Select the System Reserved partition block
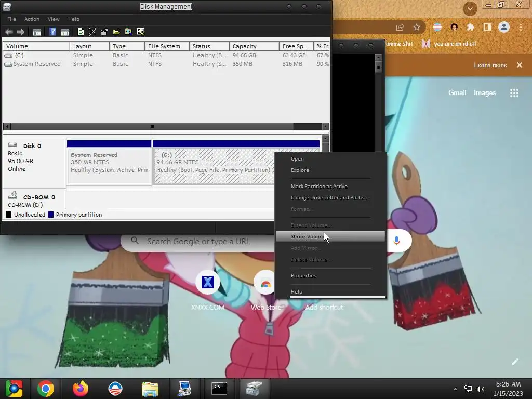532x399 pixels. [x=109, y=166]
